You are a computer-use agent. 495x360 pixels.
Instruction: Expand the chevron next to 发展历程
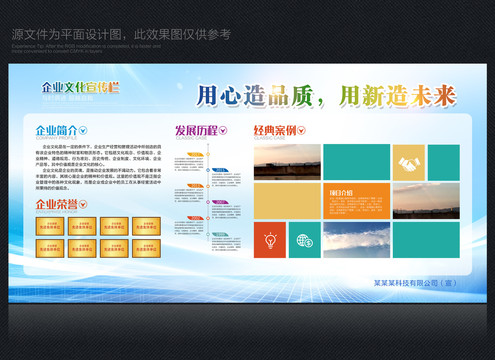coord(223,131)
